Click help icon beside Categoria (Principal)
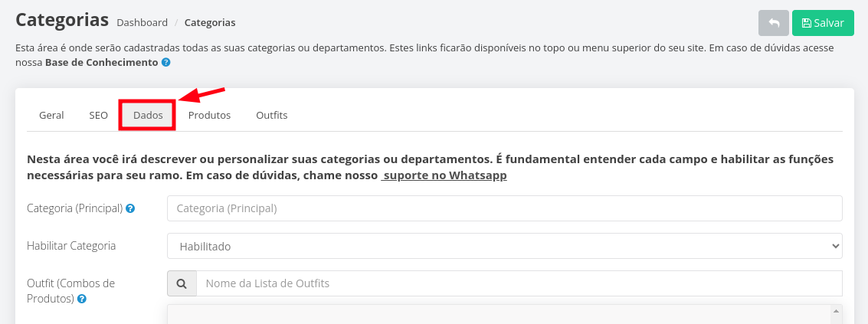The image size is (868, 324). point(130,209)
